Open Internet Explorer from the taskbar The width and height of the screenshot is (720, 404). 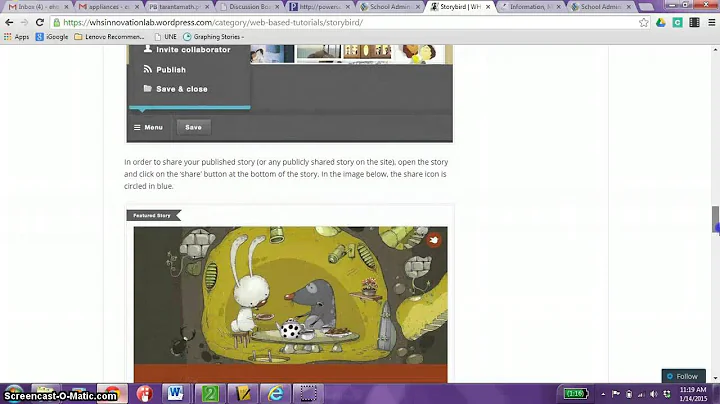[276, 393]
